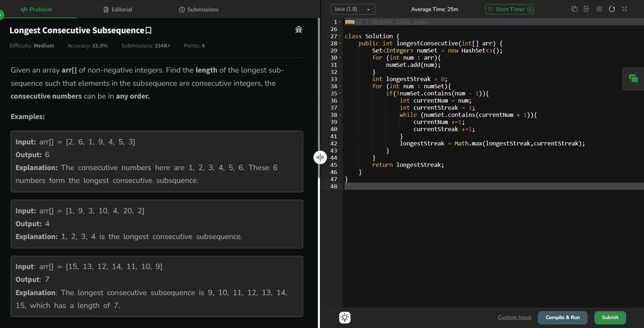Click the Average Time: 25m label
644x328 pixels.
click(434, 9)
